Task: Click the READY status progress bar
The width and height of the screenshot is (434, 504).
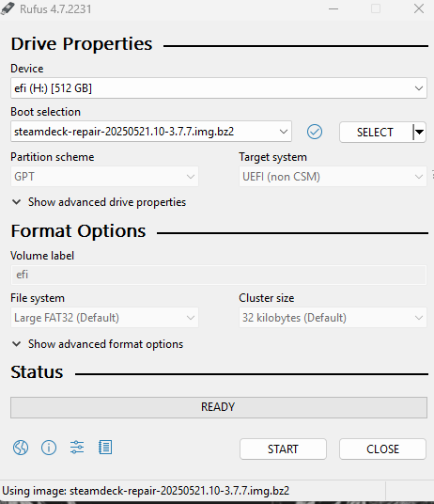Action: click(219, 407)
